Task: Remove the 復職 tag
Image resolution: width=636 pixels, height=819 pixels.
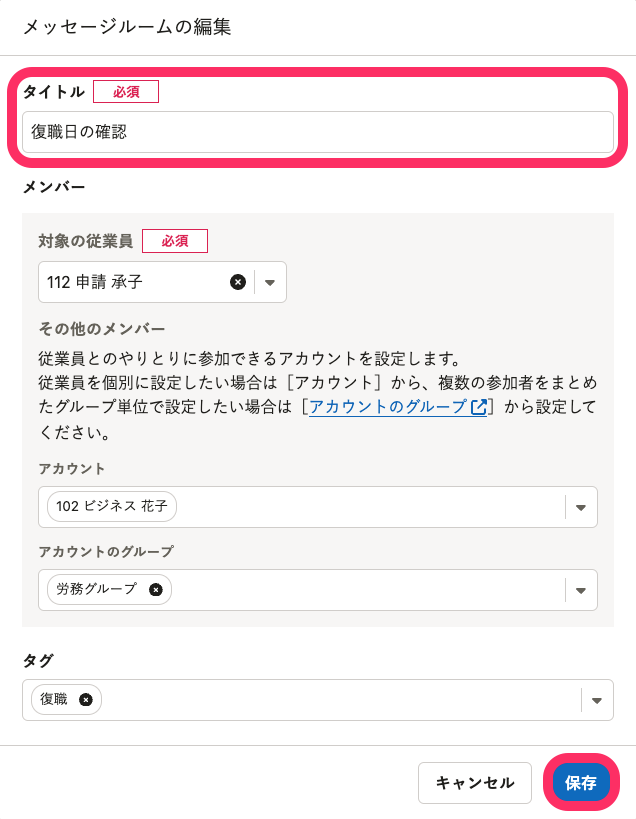Action: pyautogui.click(x=86, y=700)
